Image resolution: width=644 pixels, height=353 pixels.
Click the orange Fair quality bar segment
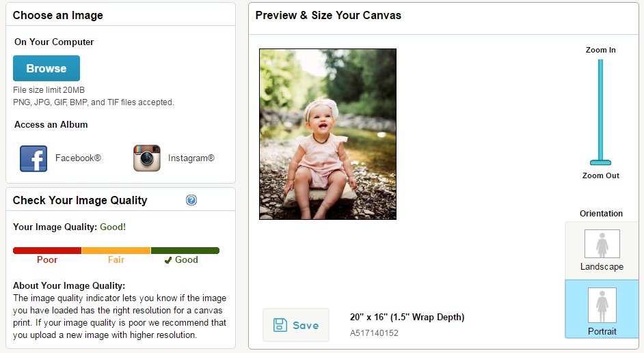point(116,251)
